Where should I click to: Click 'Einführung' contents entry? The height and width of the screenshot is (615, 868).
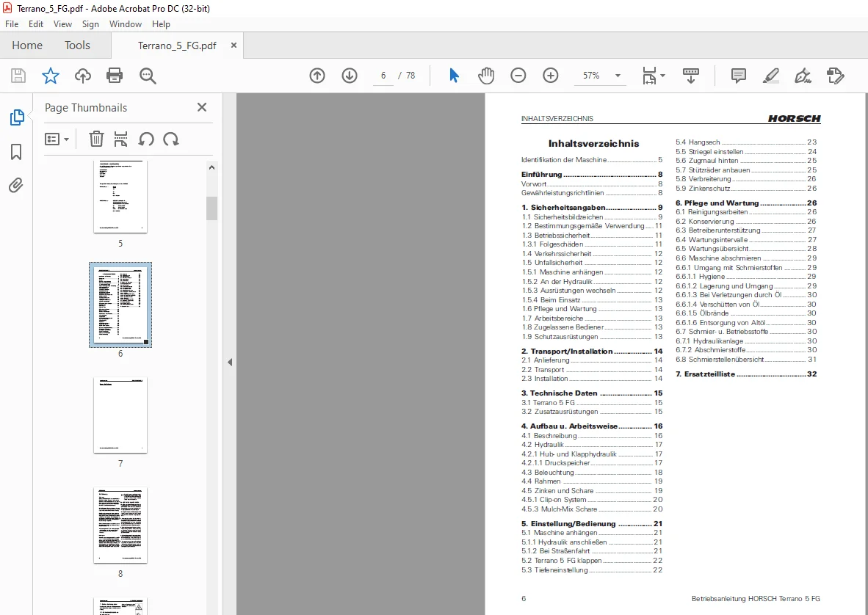coord(591,174)
